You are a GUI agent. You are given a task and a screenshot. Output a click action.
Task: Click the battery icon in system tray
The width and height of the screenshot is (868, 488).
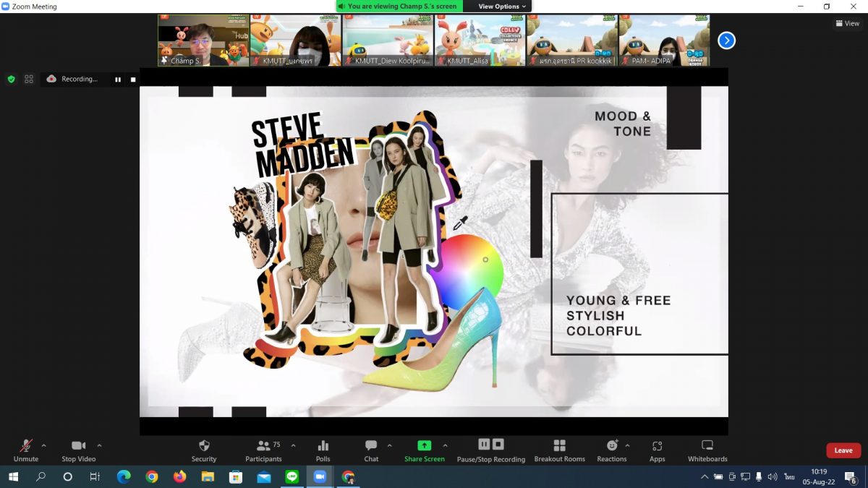718,477
